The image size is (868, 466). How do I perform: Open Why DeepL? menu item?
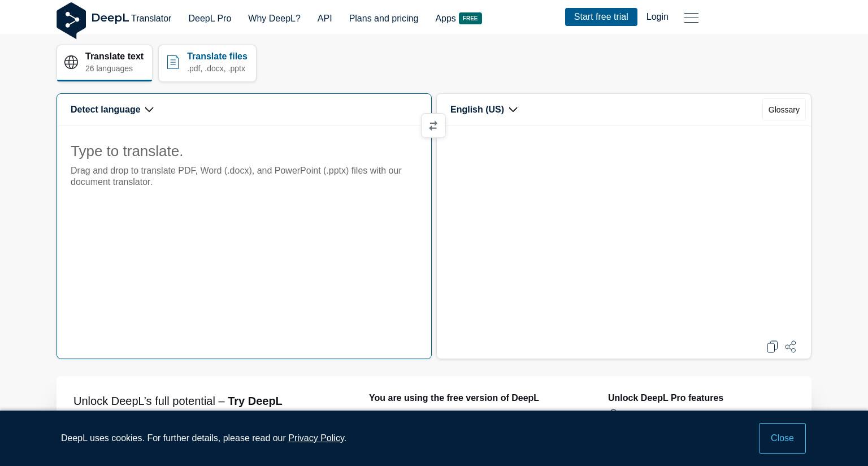(274, 18)
